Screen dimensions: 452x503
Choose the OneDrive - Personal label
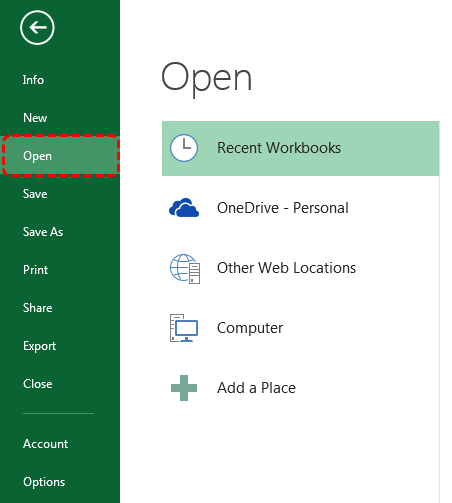click(x=283, y=208)
